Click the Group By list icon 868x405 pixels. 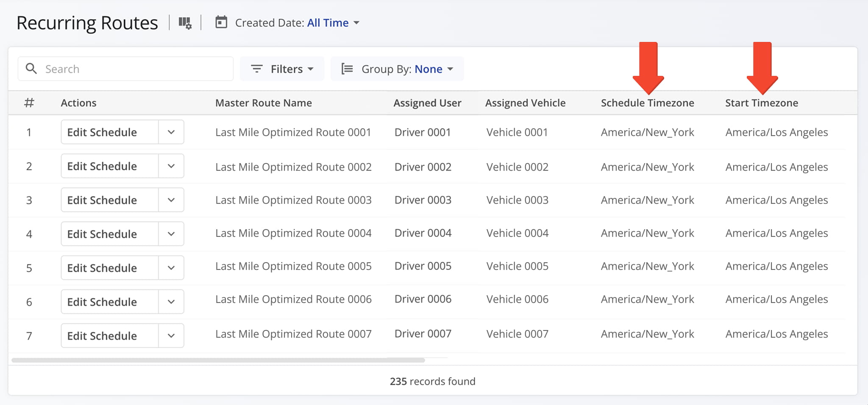click(347, 69)
